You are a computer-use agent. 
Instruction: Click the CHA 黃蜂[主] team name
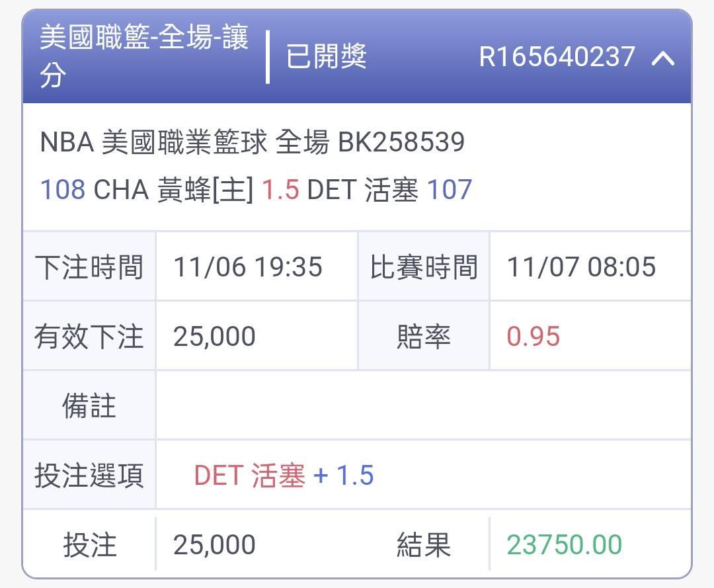click(x=173, y=189)
